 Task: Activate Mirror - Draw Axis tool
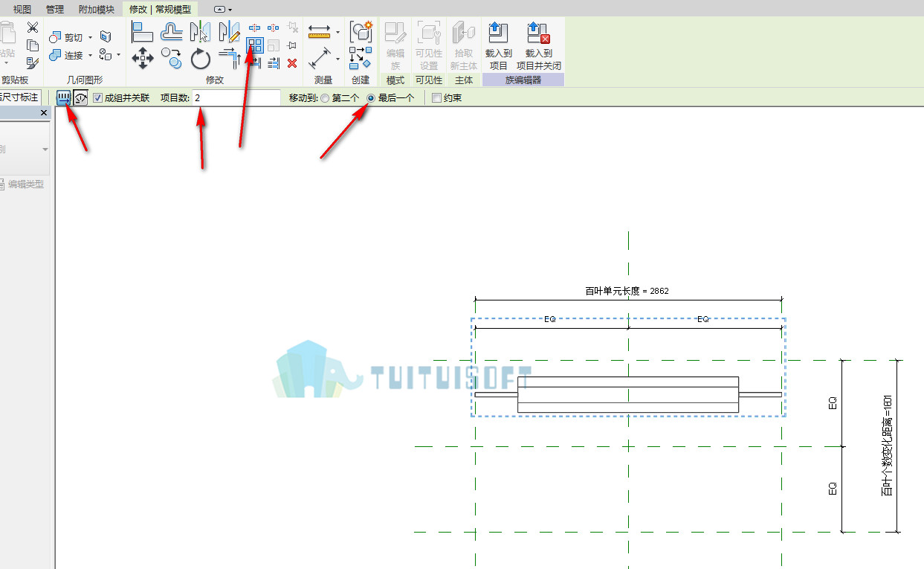[230, 31]
